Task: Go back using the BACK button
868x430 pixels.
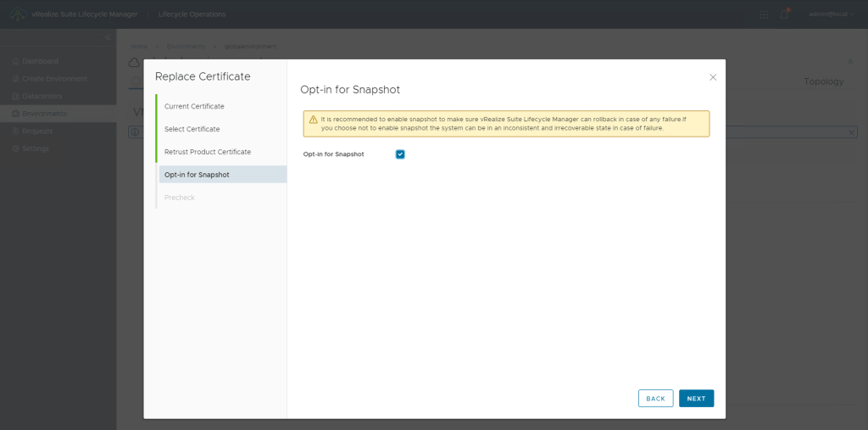Action: [x=655, y=399]
